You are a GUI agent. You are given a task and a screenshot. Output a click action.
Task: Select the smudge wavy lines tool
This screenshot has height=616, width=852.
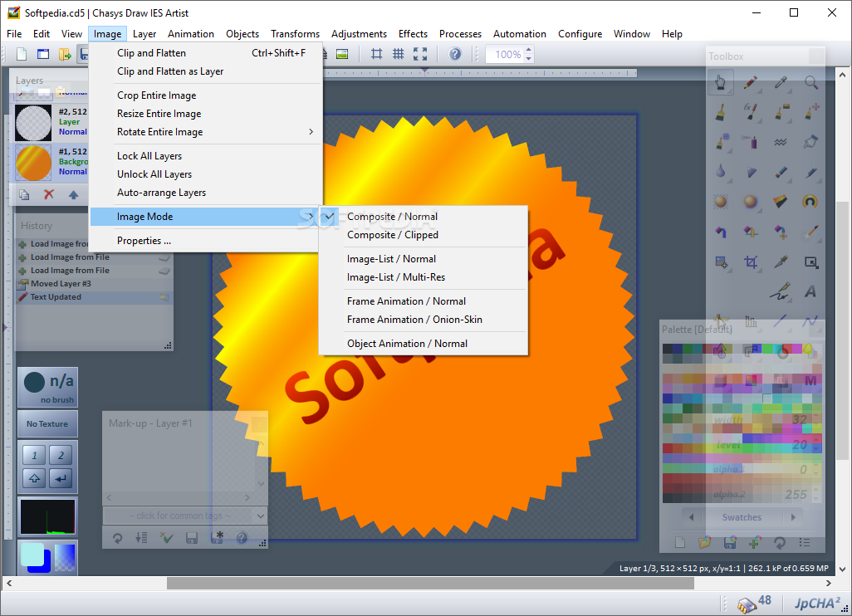[x=781, y=142]
